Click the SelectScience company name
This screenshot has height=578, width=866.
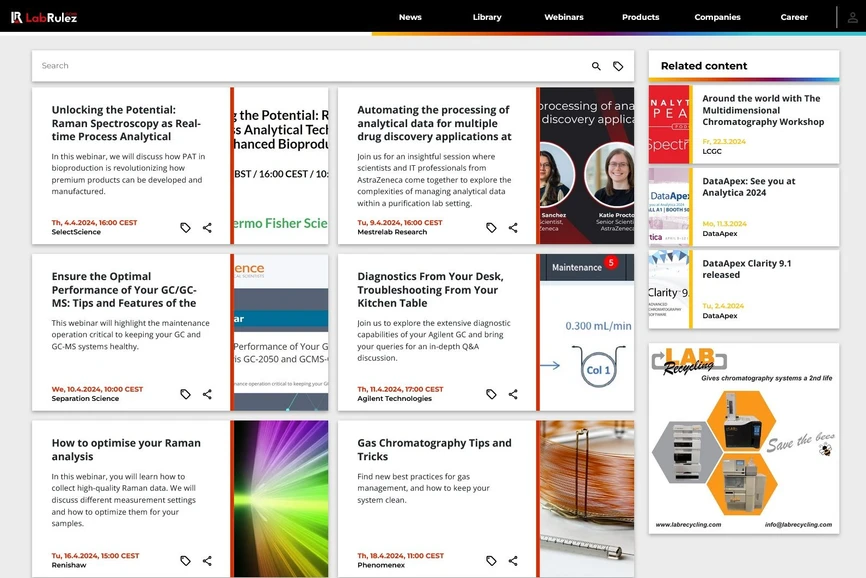click(x=76, y=232)
